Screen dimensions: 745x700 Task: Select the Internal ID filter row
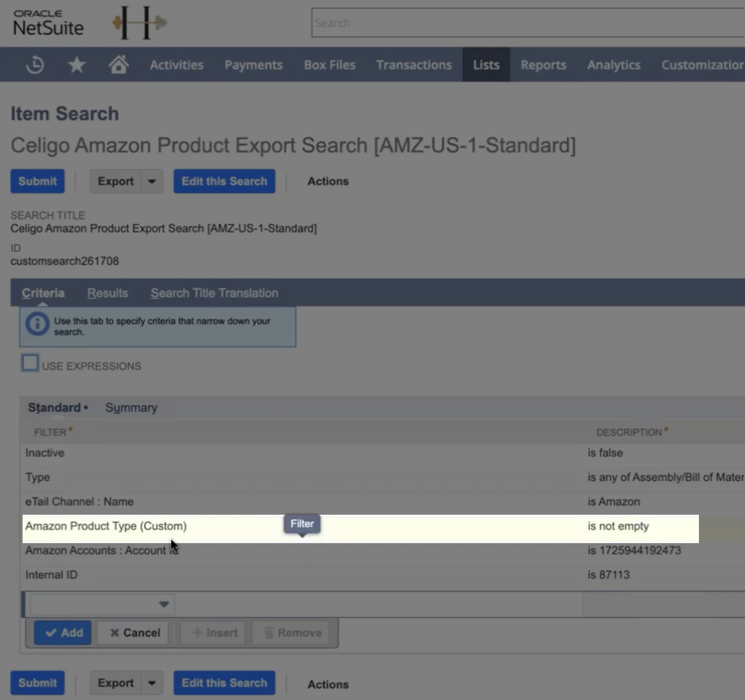(x=382, y=575)
